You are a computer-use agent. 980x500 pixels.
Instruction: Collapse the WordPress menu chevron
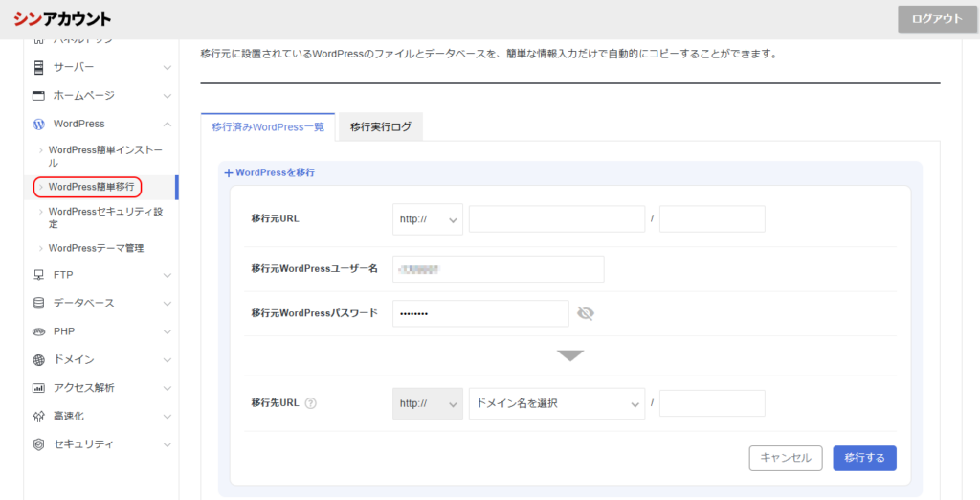click(x=167, y=124)
